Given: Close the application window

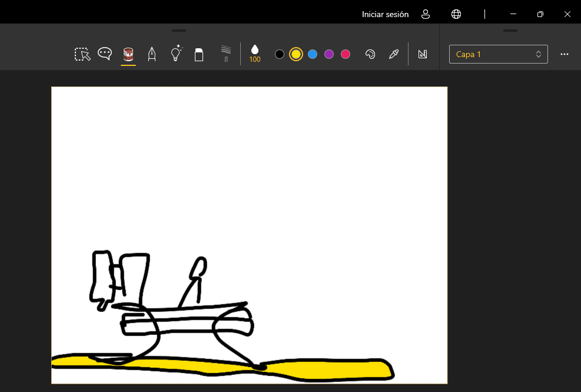Looking at the screenshot, I should click(x=567, y=14).
